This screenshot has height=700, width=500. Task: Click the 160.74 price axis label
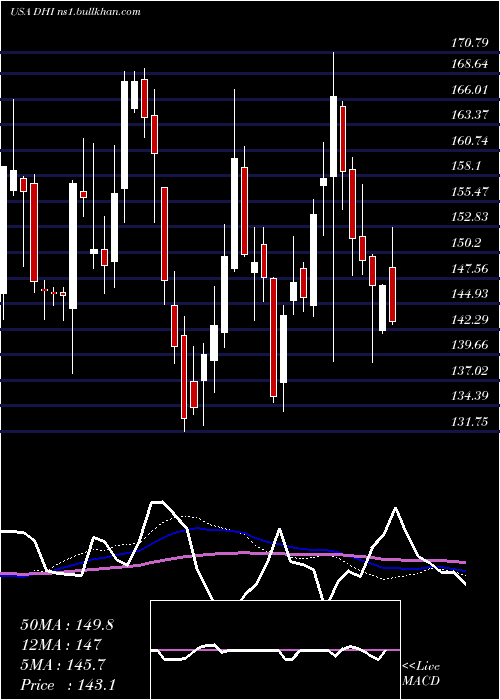(x=469, y=141)
